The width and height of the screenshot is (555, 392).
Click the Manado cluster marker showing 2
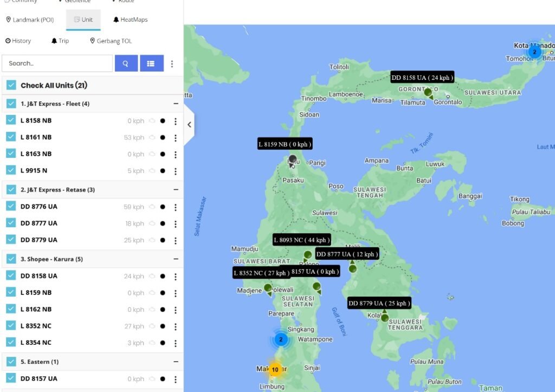click(x=534, y=52)
